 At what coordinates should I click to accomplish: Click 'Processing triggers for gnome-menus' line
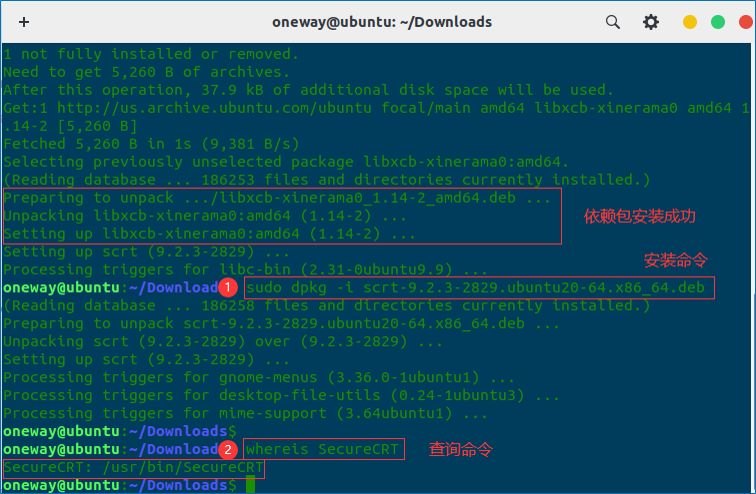258,377
